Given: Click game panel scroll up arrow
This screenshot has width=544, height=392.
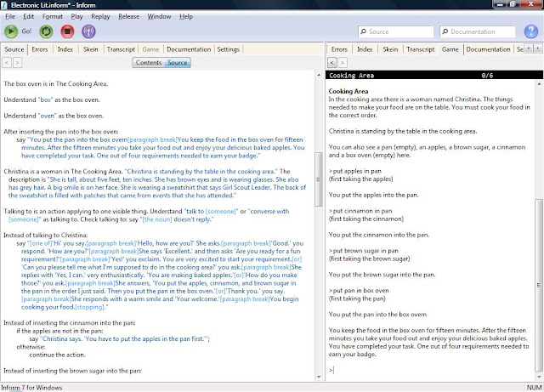Looking at the screenshot, I should pos(539,83).
